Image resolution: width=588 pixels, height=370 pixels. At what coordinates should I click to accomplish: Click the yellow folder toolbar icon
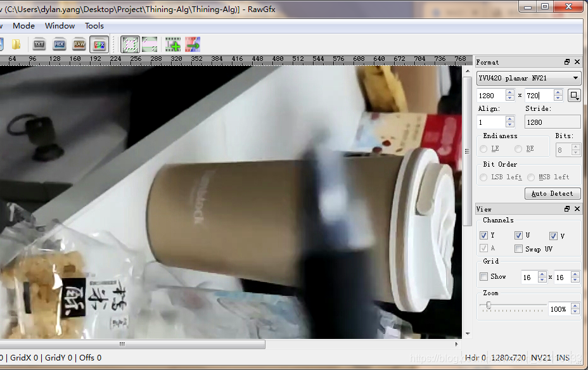[16, 44]
